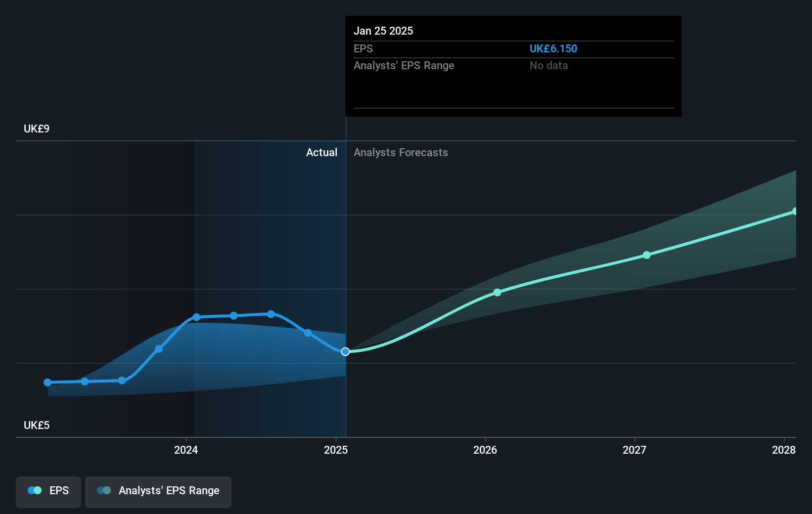Toggle the Analysts' EPS Range legend button
Viewport: 812px width, 514px height.
[158, 492]
